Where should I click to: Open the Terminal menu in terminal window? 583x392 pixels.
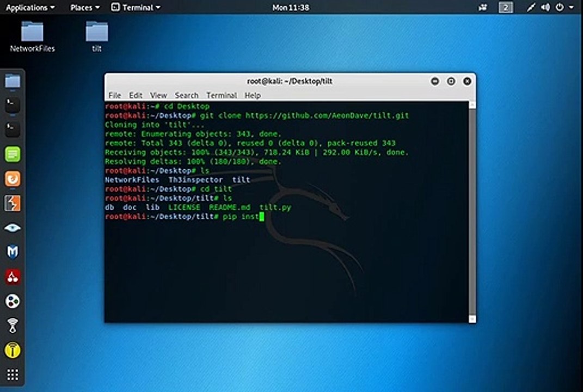point(222,96)
